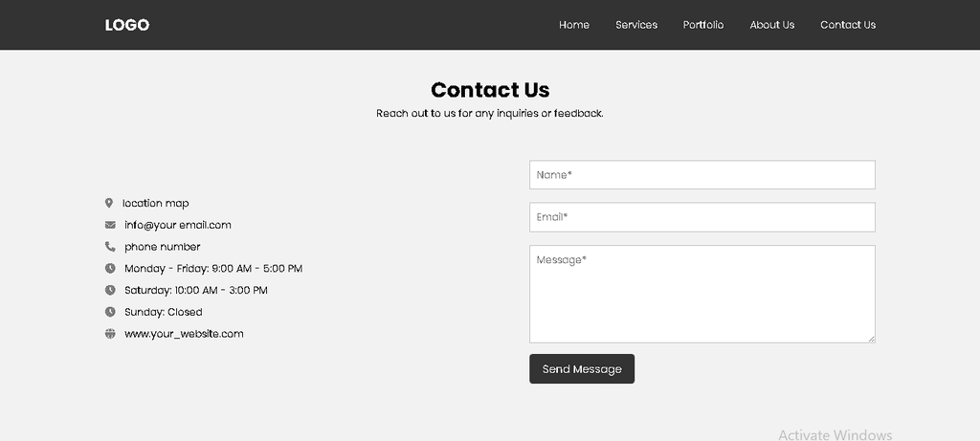Click the globe icon beside the website address

coord(110,334)
